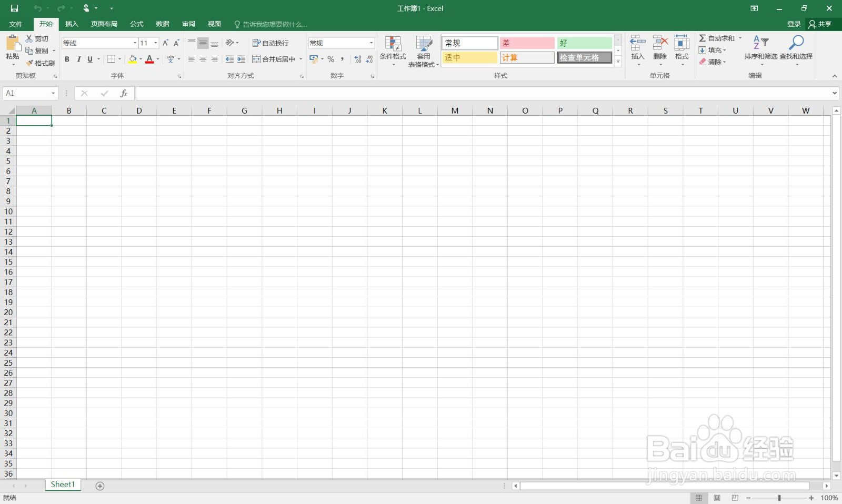This screenshot has width=842, height=504.
Task: Open Format as Table (套用表格格式)
Action: 424,51
